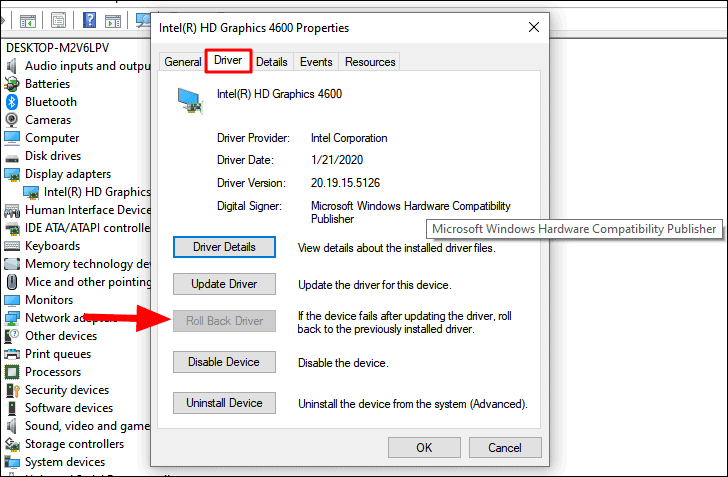Click the IDE ATA/ATAPI controllers icon
Viewport: 728px width, 477px height.
click(12, 229)
